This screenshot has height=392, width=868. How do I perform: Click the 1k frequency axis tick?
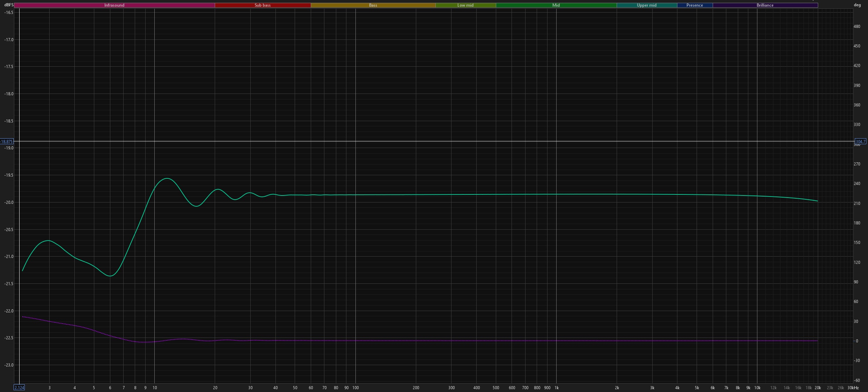(x=557, y=388)
